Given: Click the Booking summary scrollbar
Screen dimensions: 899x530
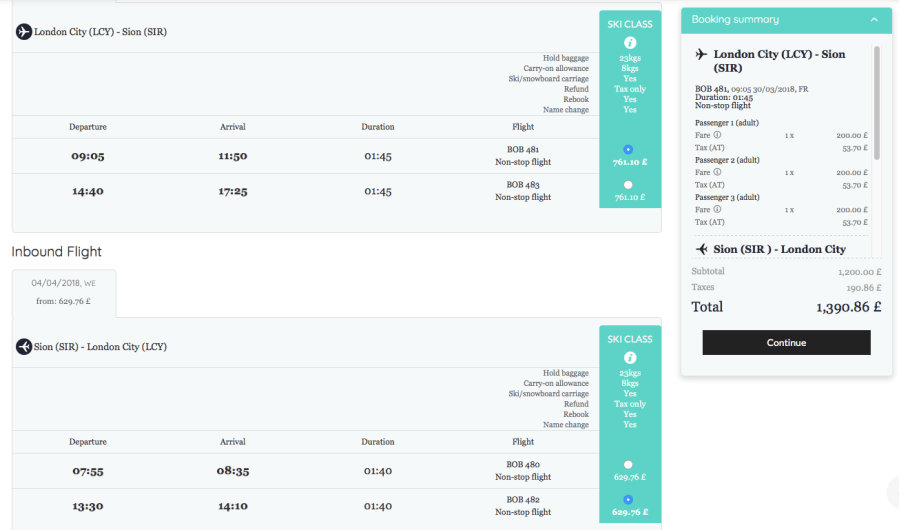Looking at the screenshot, I should point(877,100).
